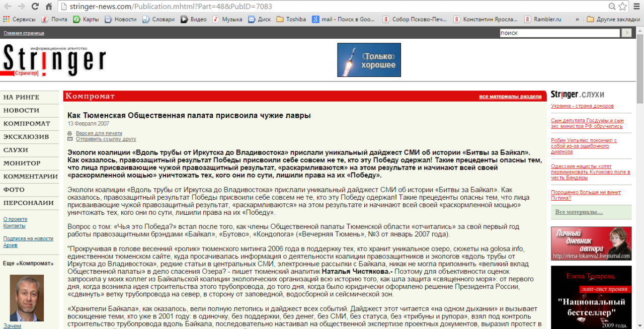Open the Константин Яросла... bookmark
The image size is (644, 329).
(485, 19)
